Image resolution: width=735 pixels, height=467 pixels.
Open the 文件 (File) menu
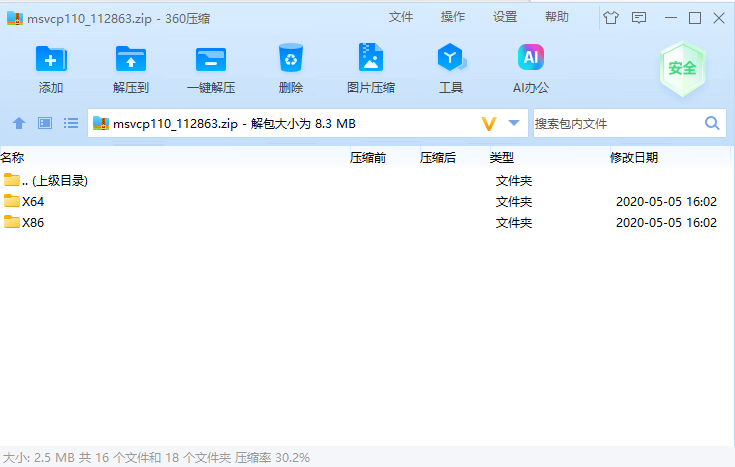pyautogui.click(x=401, y=17)
